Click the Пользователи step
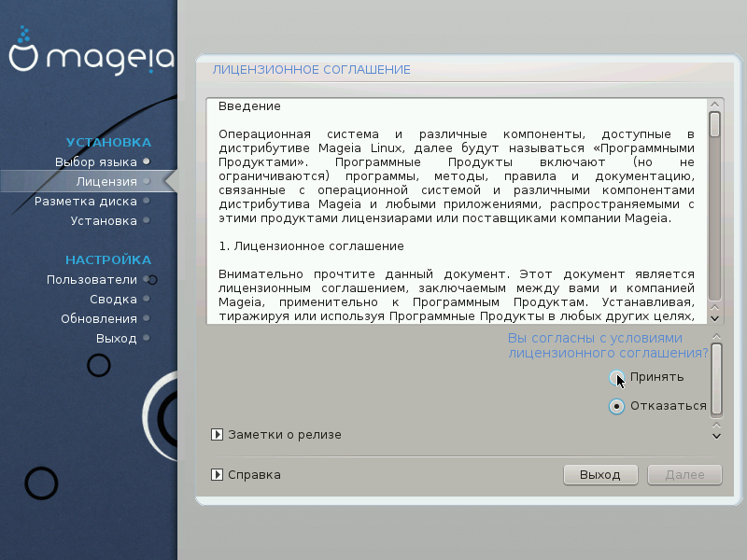Screen dimensions: 747x560 92,279
